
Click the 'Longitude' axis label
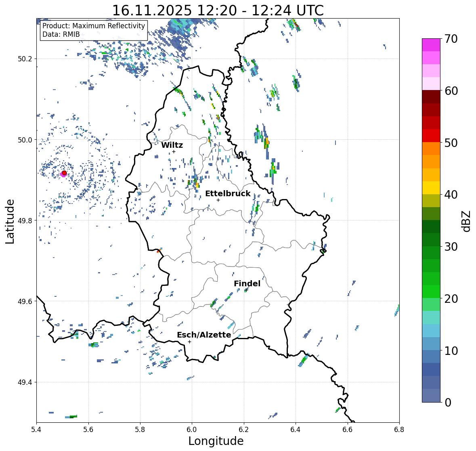pos(216,441)
